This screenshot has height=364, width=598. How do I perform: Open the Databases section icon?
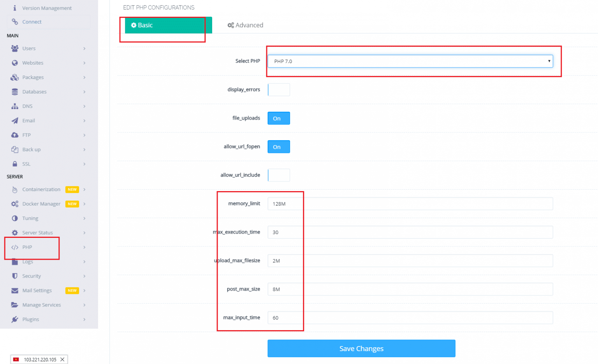pos(14,91)
